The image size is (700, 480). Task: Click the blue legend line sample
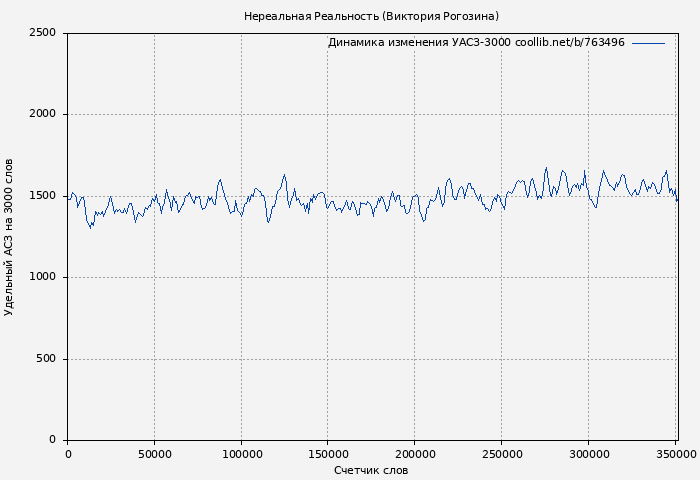tap(648, 43)
